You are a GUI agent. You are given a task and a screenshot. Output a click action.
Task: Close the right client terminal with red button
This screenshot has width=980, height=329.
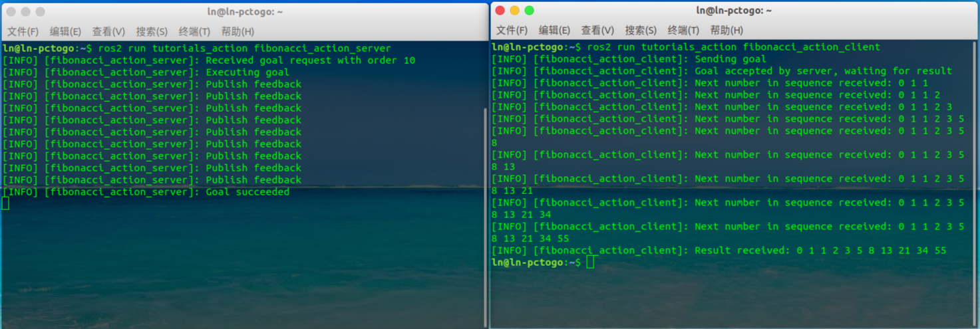[x=500, y=10]
